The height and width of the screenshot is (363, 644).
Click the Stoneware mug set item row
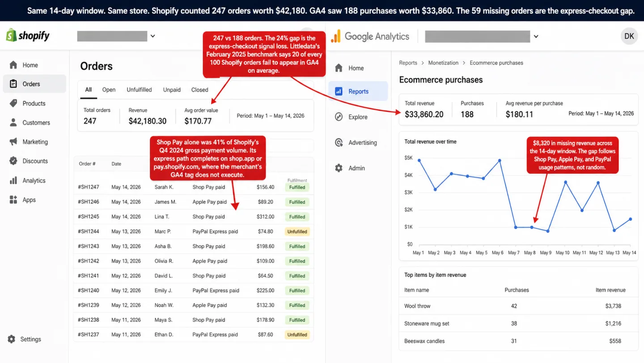518,324
